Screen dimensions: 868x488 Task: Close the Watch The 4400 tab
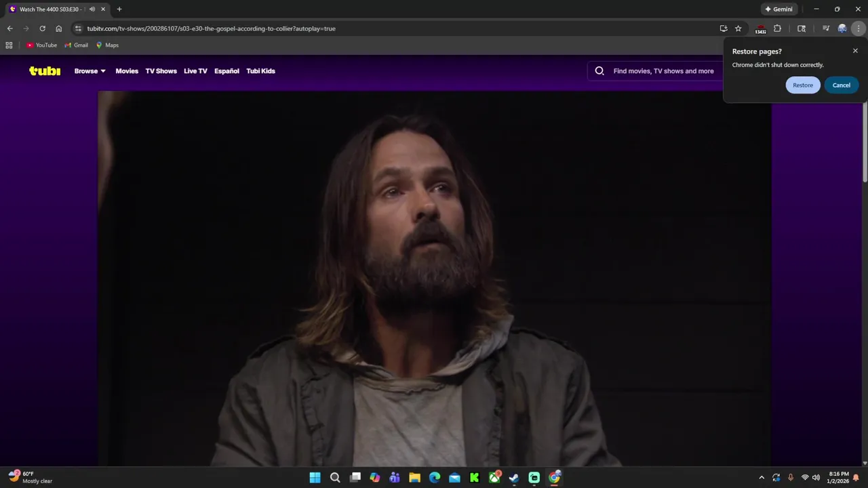(103, 9)
